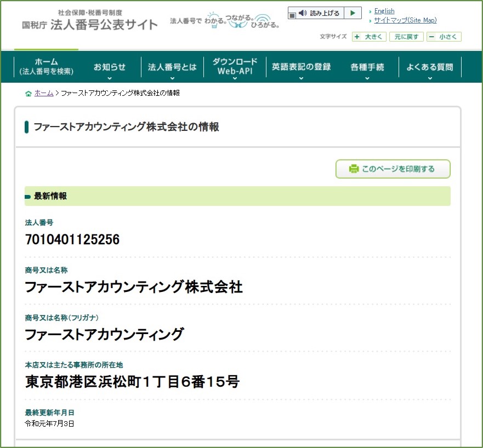The image size is (483, 448).
Task: Click このページを印刷する button
Action: point(393,169)
